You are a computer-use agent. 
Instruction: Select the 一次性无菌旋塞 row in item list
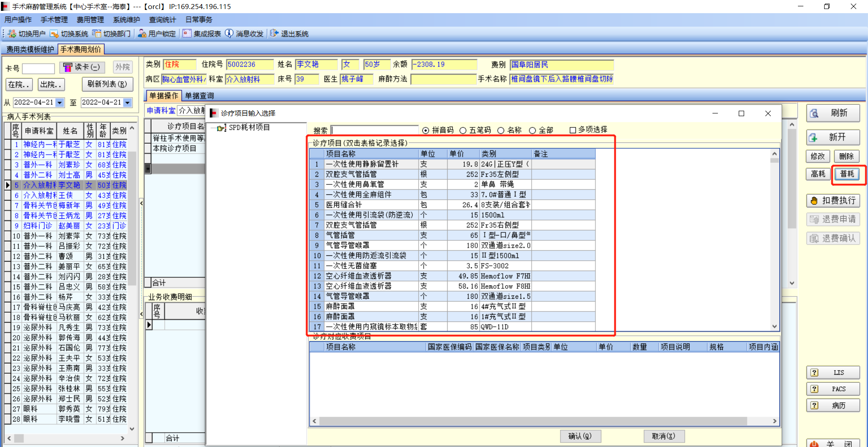(452, 266)
